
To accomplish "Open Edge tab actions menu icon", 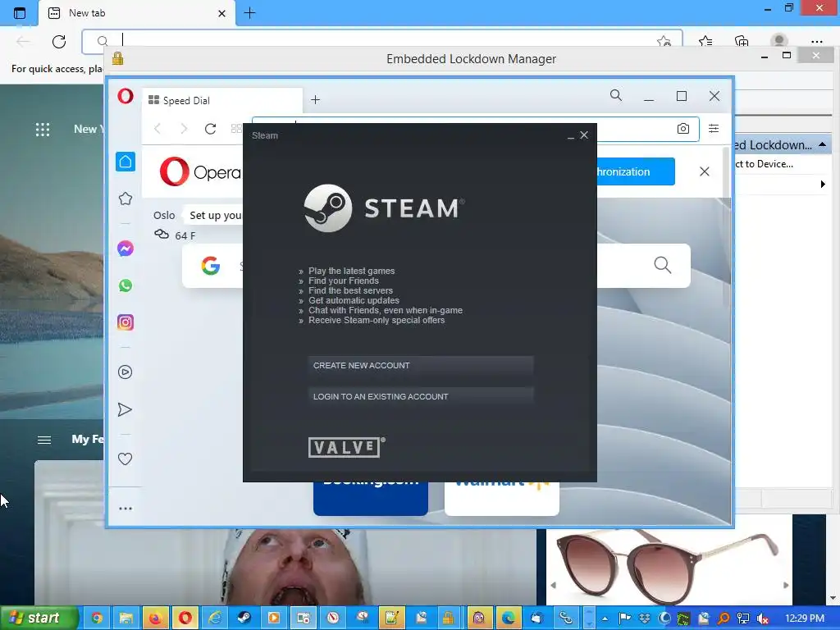I will [x=20, y=13].
